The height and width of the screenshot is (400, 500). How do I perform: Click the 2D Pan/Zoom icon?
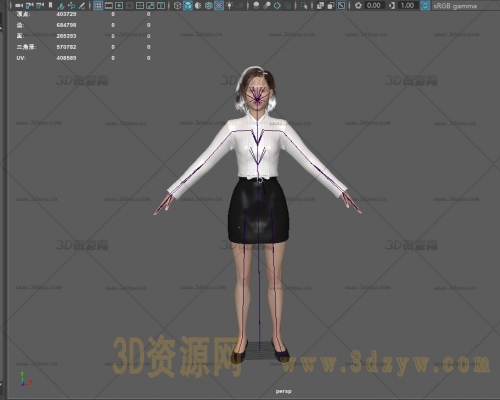pos(71,5)
